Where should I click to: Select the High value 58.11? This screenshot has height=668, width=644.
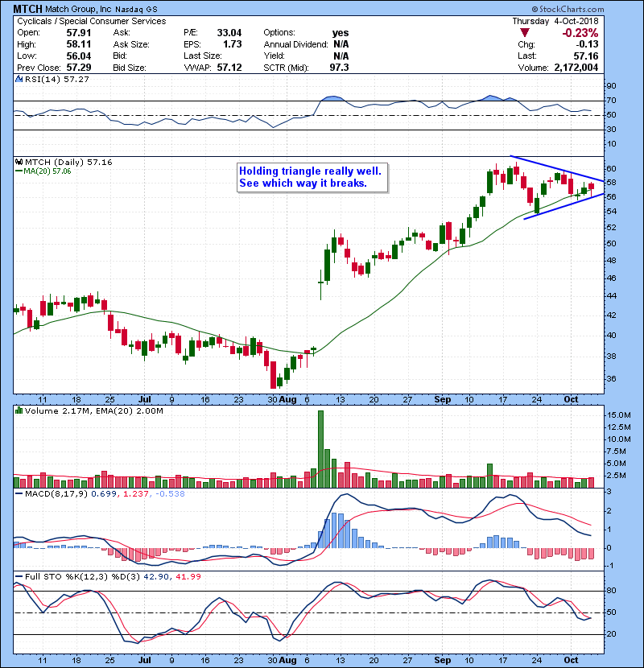coord(78,44)
